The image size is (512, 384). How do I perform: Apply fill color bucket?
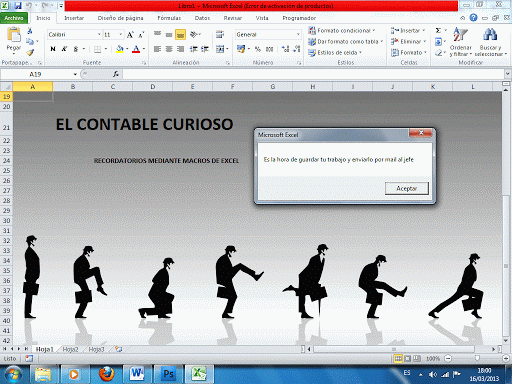click(x=120, y=49)
